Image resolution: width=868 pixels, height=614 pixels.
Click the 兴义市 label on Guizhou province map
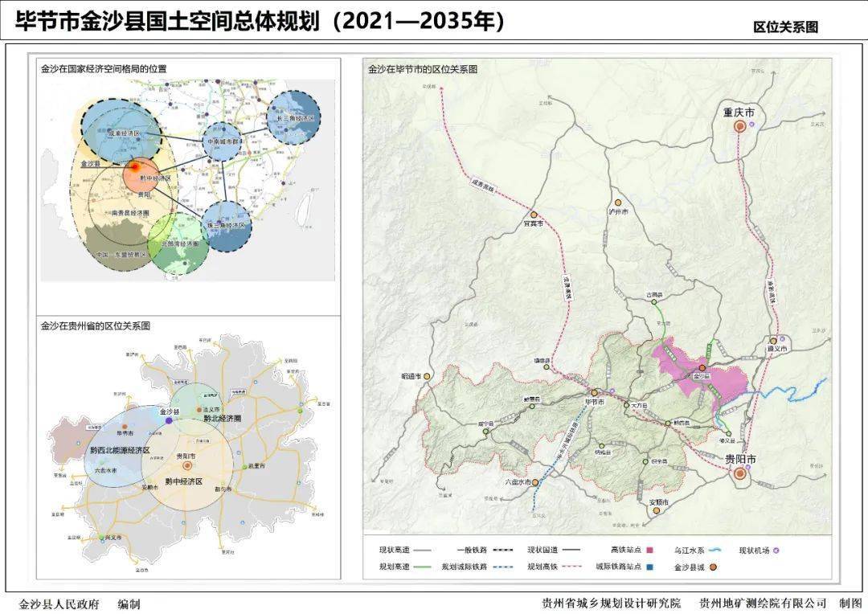[113, 538]
